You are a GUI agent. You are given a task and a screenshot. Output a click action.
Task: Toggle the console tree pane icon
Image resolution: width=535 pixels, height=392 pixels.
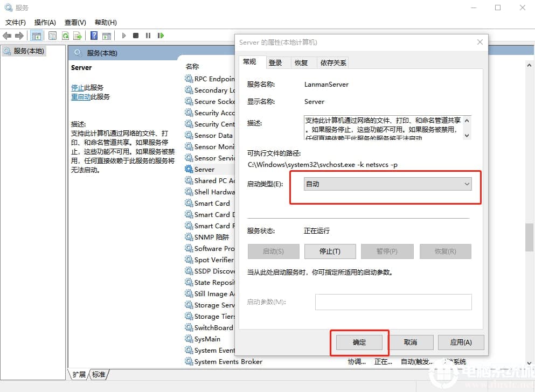[36, 36]
